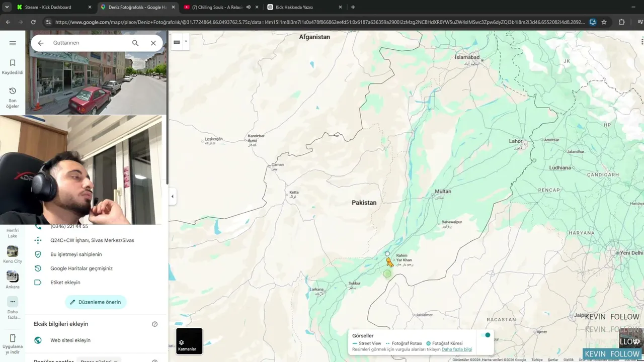This screenshot has height=362, width=644.
Task: Click the site info icon in address bar
Action: (x=48, y=22)
